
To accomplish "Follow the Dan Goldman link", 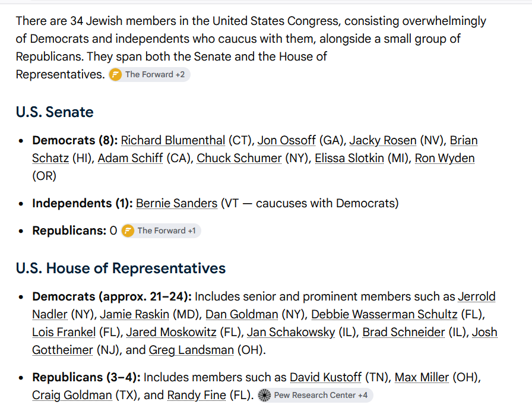I will (242, 315).
